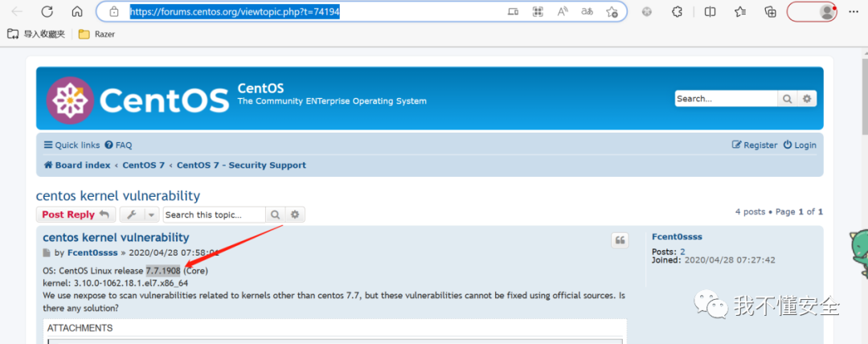Click the header search magnifier button
This screenshot has height=344, width=868.
[x=786, y=99]
